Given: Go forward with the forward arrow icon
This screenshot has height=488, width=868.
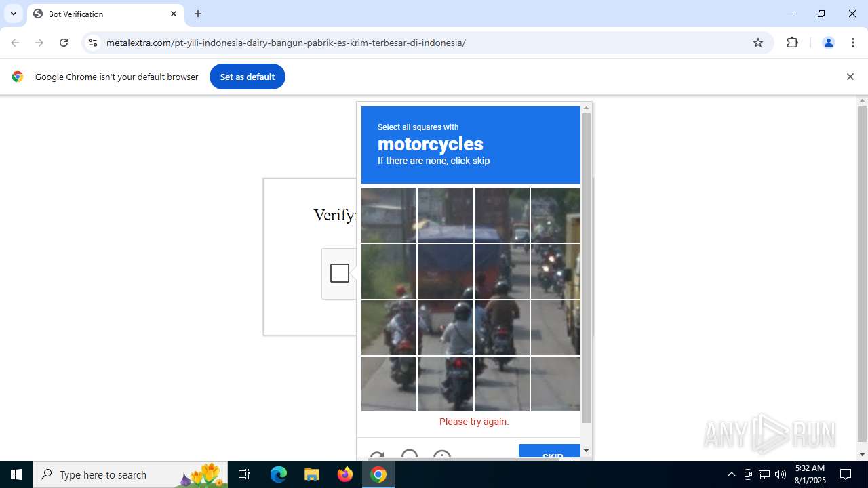Looking at the screenshot, I should click(39, 43).
